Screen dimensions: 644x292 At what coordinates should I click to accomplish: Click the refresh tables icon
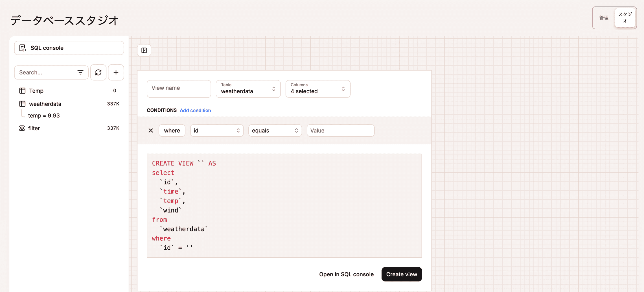click(x=98, y=72)
